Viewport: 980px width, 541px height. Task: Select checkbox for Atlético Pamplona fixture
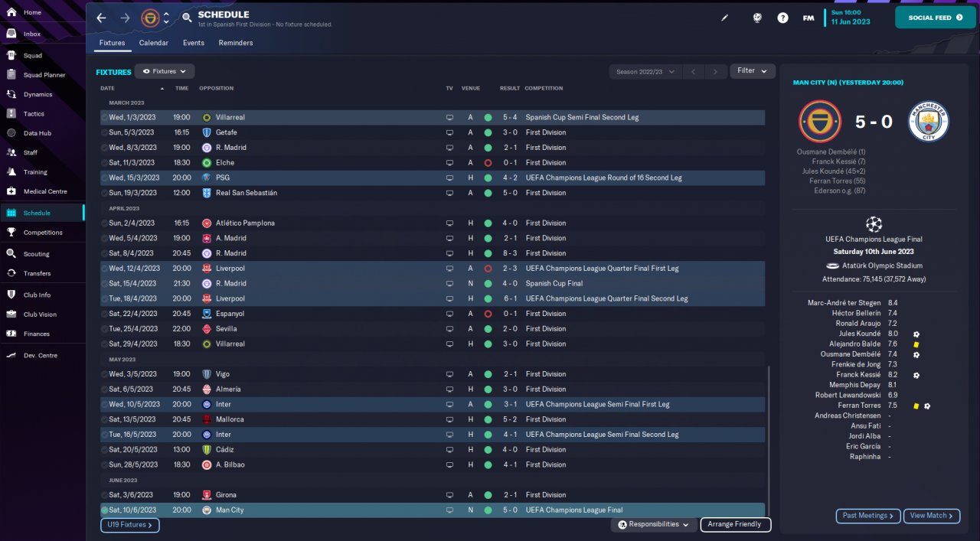[104, 223]
